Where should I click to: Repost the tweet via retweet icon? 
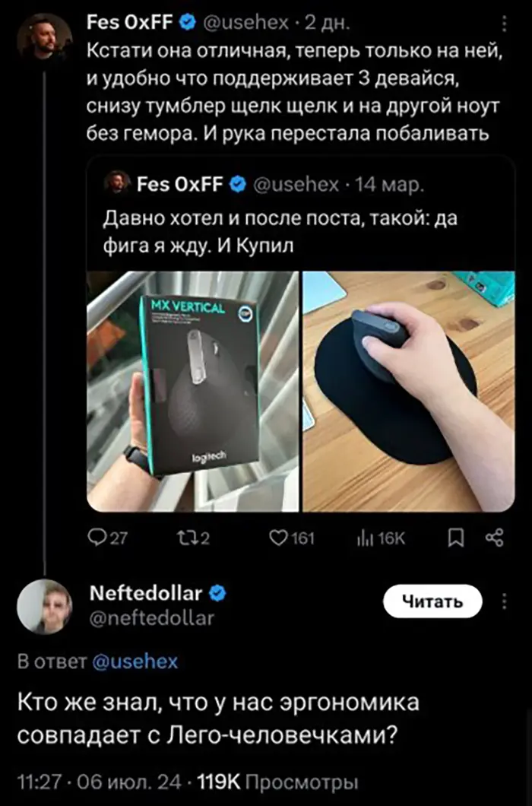183,538
